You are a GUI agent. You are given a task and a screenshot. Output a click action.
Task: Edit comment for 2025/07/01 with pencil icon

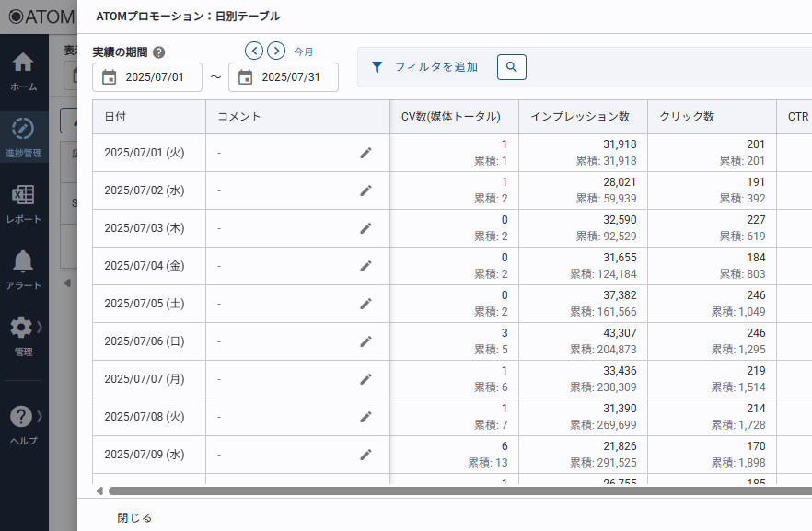(x=365, y=153)
